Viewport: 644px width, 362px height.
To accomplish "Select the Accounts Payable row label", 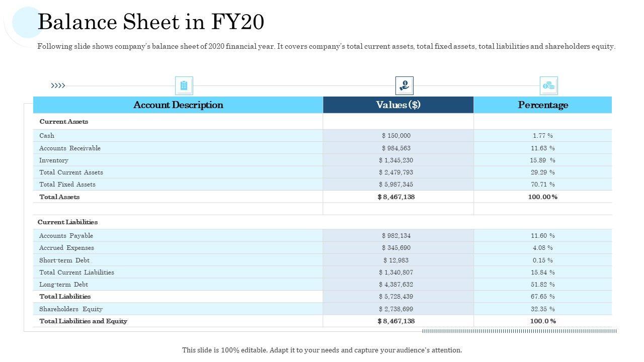I will pos(66,236).
